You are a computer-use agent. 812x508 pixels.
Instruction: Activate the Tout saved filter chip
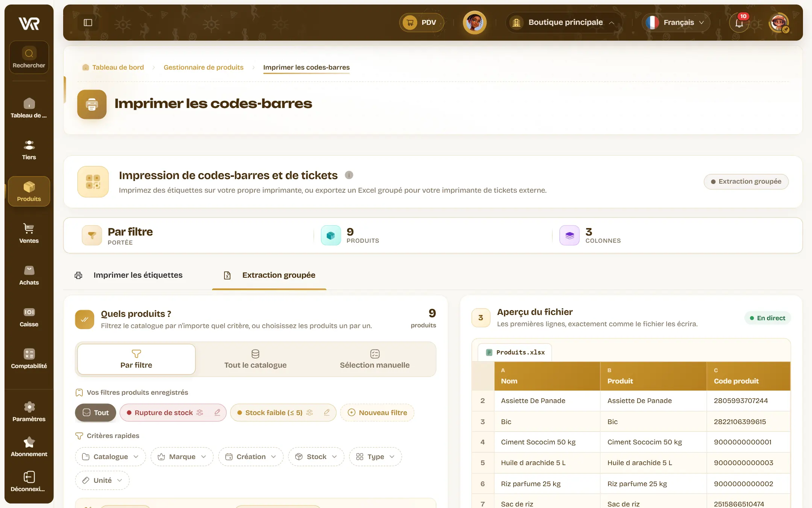(95, 412)
